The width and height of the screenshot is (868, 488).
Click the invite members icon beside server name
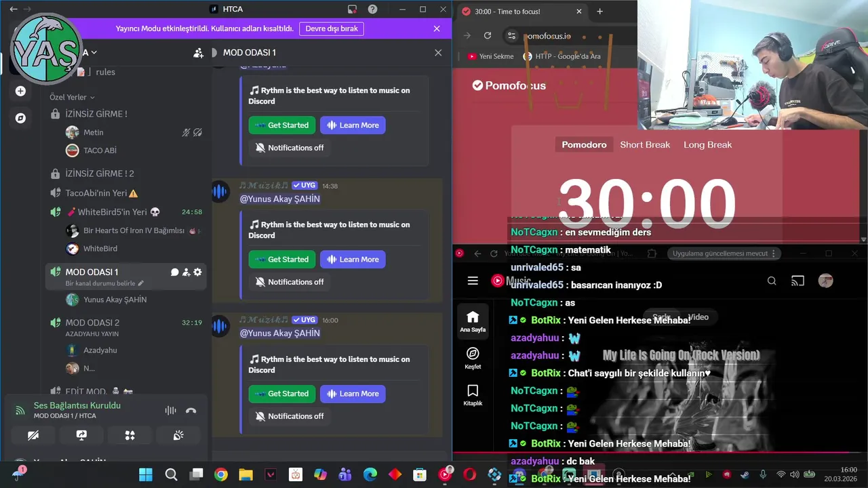(x=198, y=52)
